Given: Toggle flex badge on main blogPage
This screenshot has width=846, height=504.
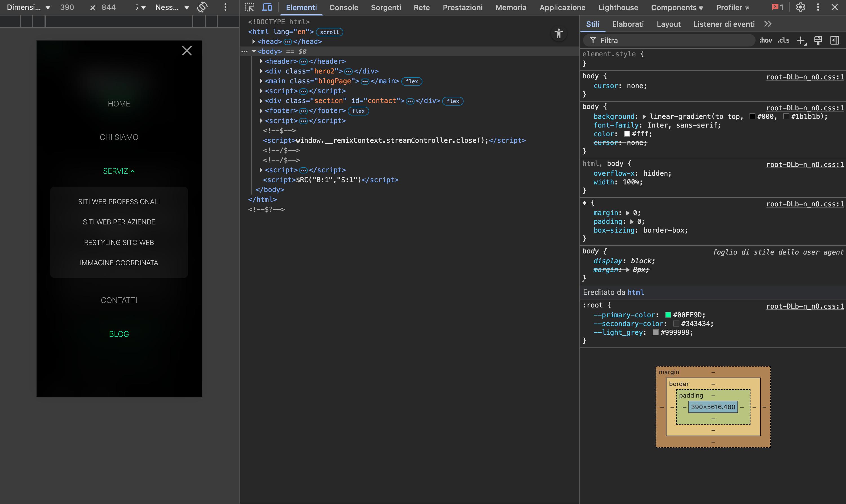Looking at the screenshot, I should pos(412,81).
